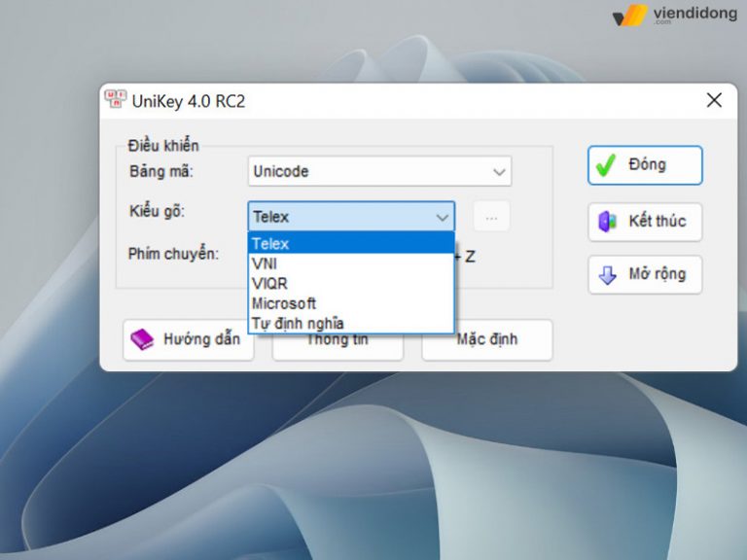747x560 pixels.
Task: Select Microsoft typing method
Action: [x=351, y=303]
